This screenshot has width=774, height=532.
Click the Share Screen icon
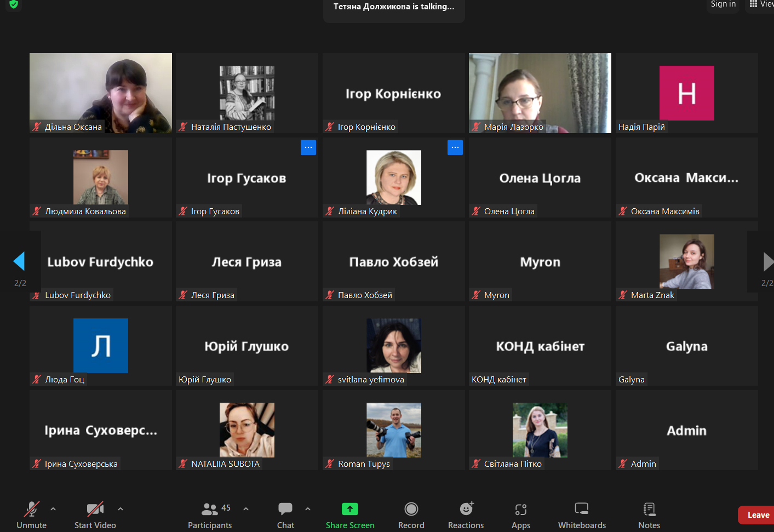(350, 509)
